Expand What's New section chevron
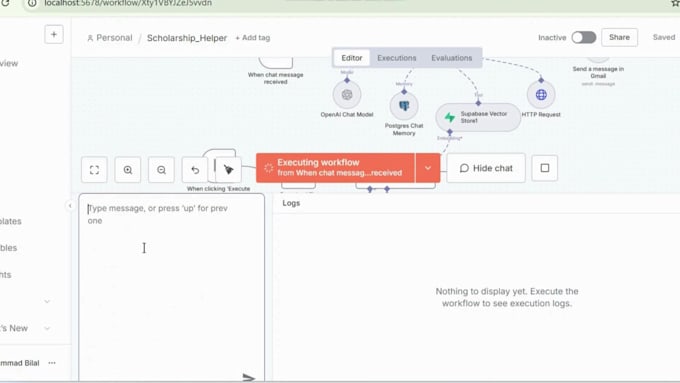 (x=47, y=328)
